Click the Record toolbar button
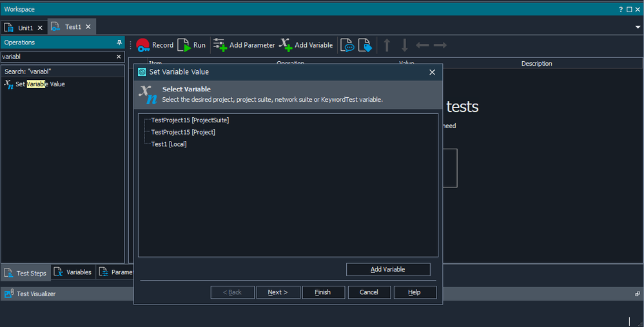 tap(155, 45)
